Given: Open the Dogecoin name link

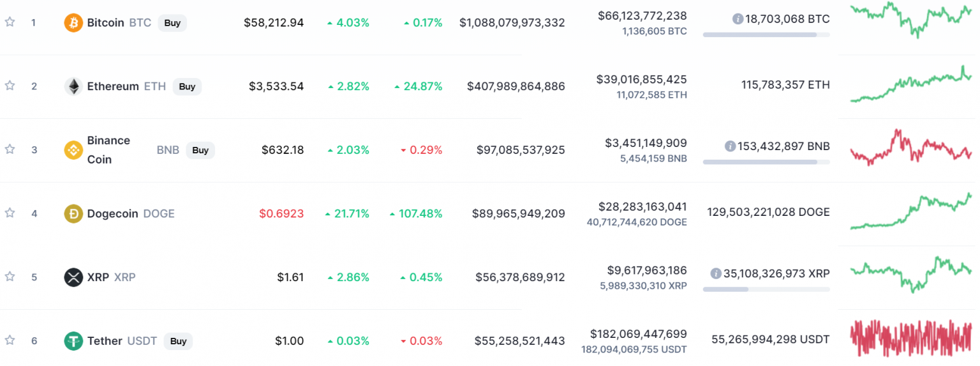Looking at the screenshot, I should tap(112, 214).
